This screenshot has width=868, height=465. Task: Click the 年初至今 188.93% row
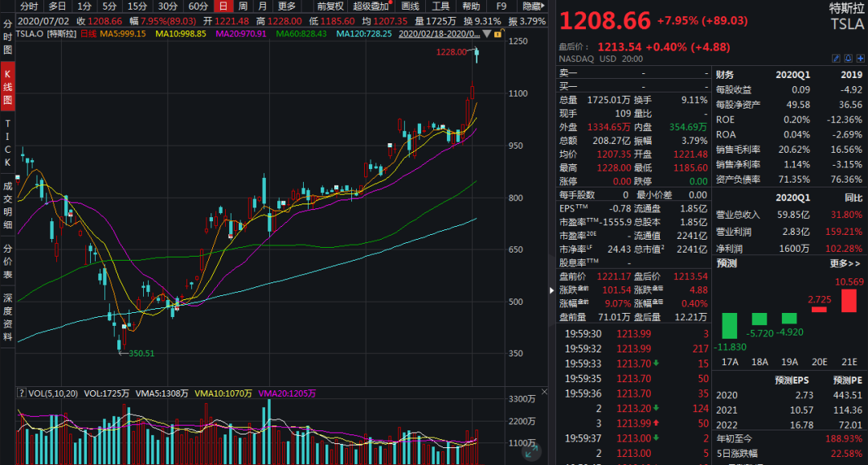[789, 438]
